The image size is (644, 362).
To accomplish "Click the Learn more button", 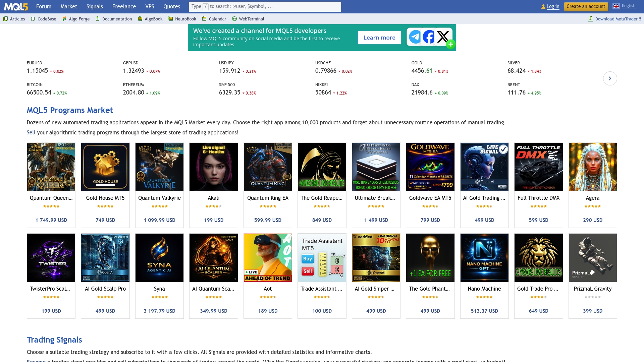I will tap(379, 38).
